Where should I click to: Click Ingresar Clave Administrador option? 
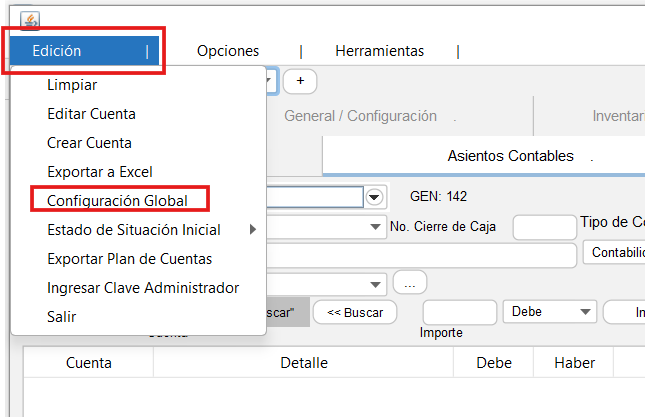click(x=143, y=288)
